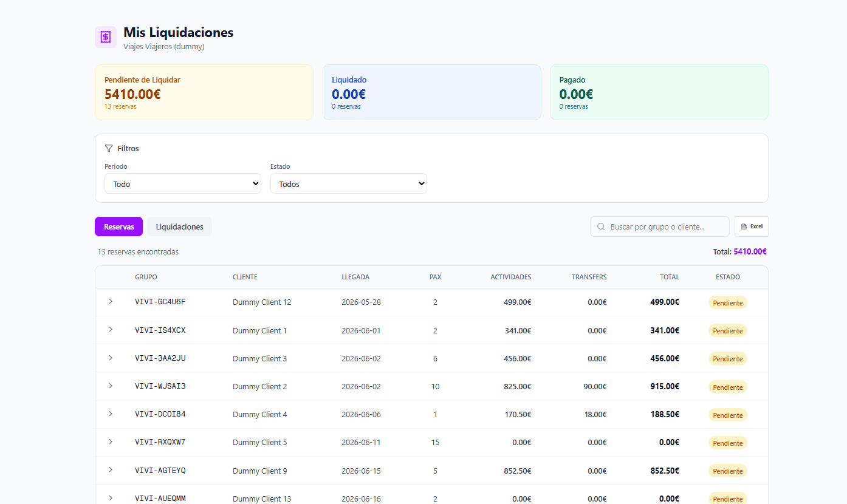Expand the VIVI-RXQXW7 row
847x504 pixels.
pos(111,441)
